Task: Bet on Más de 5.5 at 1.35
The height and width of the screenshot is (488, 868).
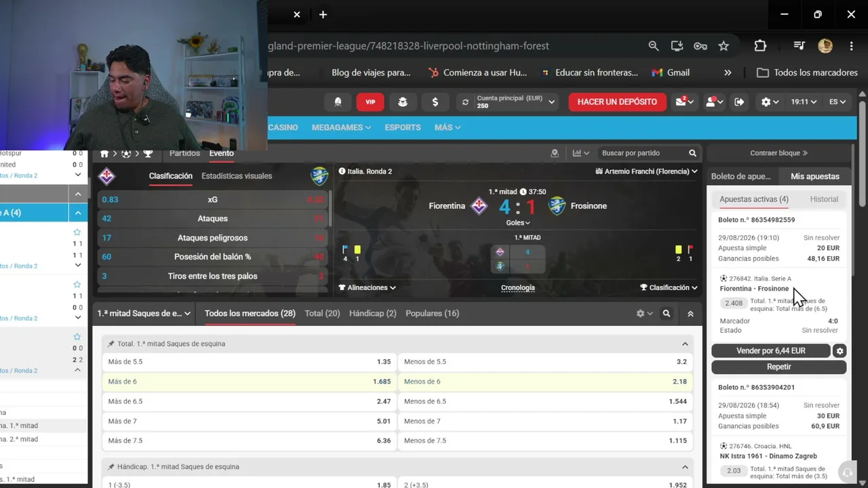Action: point(249,362)
